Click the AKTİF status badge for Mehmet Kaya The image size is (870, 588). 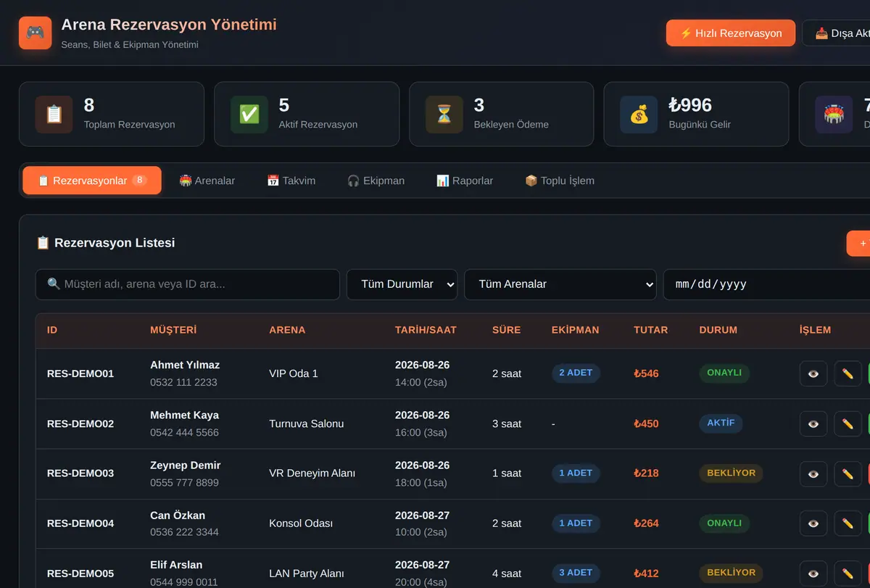(721, 423)
